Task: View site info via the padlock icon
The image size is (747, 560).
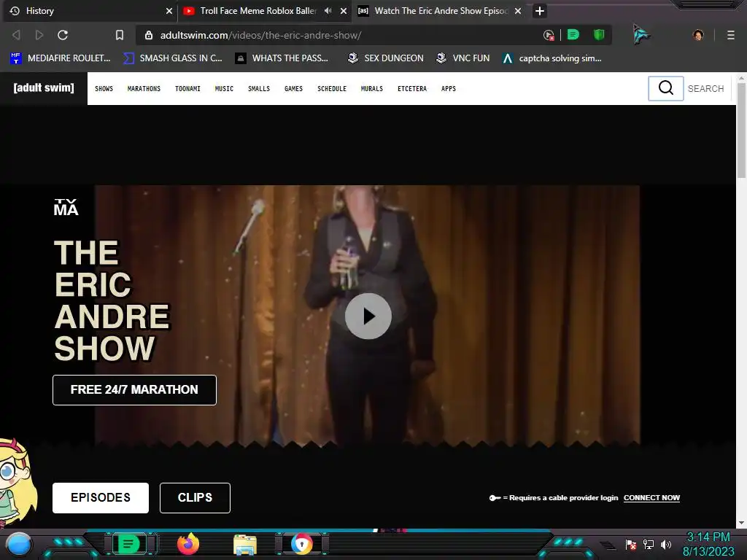Action: click(149, 35)
